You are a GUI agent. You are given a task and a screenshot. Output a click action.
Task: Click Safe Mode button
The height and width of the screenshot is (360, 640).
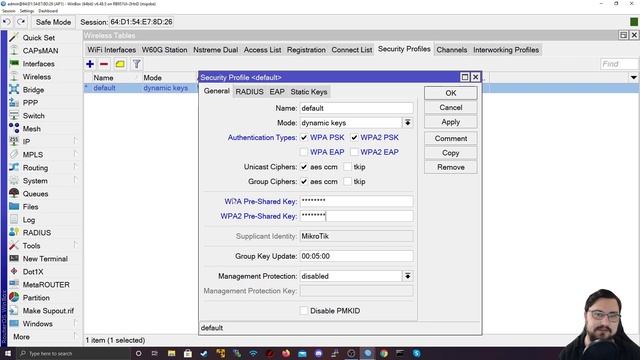53,22
